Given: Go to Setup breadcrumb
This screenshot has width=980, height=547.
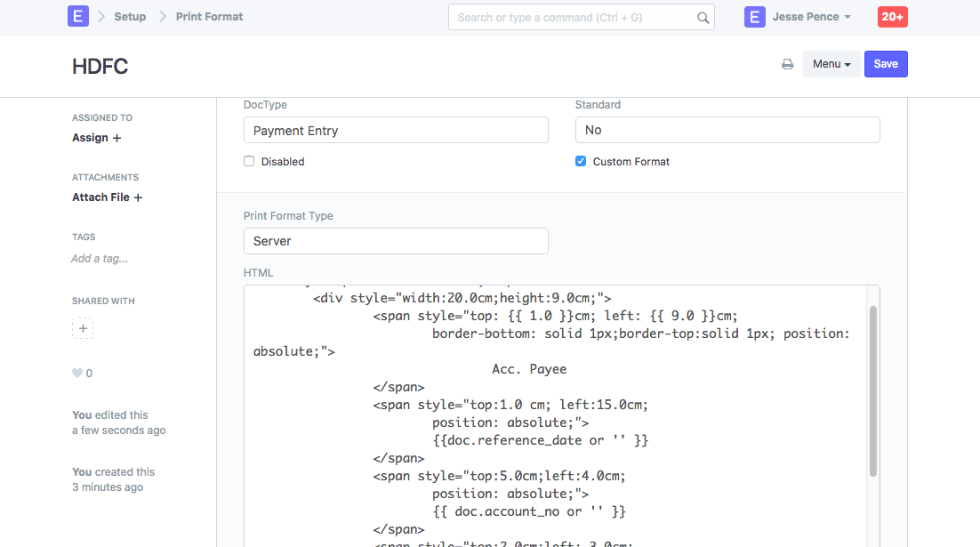Looking at the screenshot, I should click(x=130, y=17).
